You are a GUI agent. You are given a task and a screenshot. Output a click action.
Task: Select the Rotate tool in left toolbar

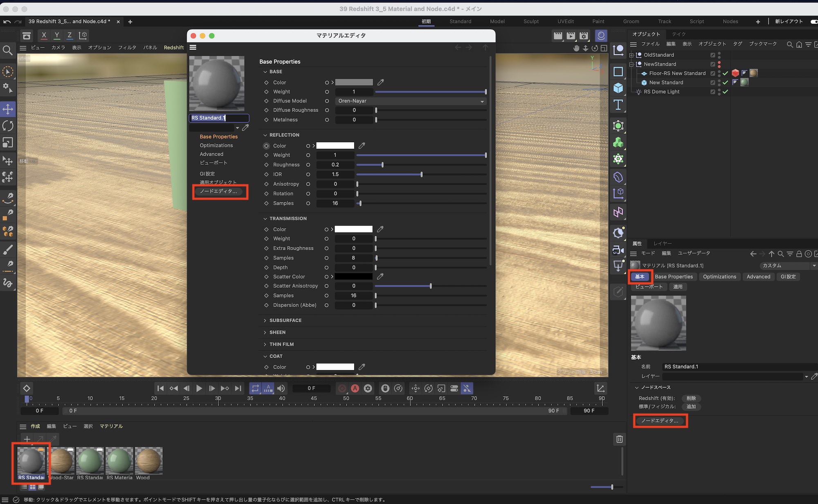pos(8,125)
